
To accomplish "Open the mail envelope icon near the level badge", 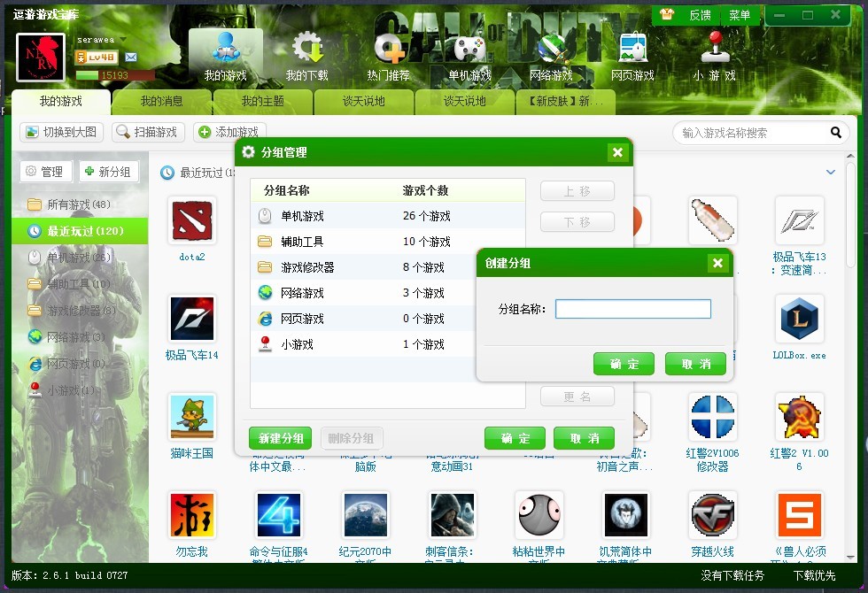I will (x=131, y=57).
